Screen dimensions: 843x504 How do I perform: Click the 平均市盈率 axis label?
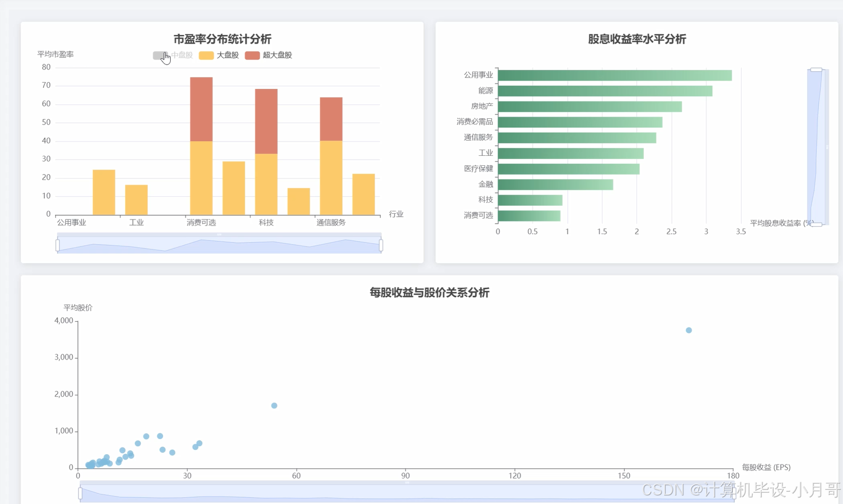pos(56,54)
